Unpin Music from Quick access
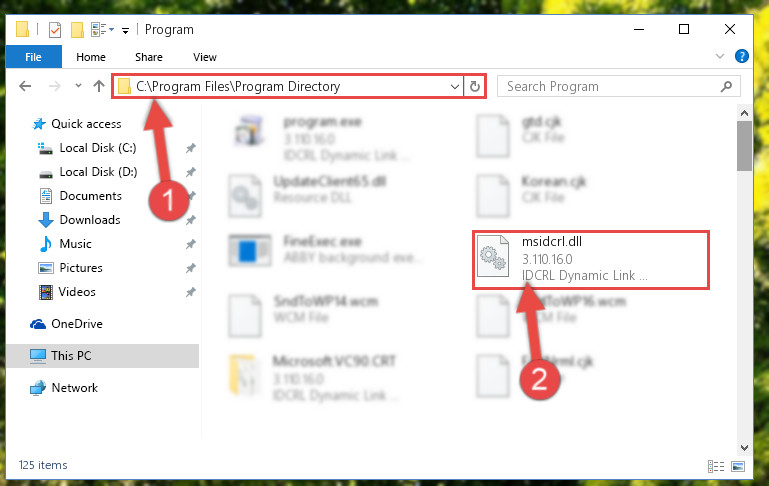The image size is (769, 486). [x=190, y=244]
